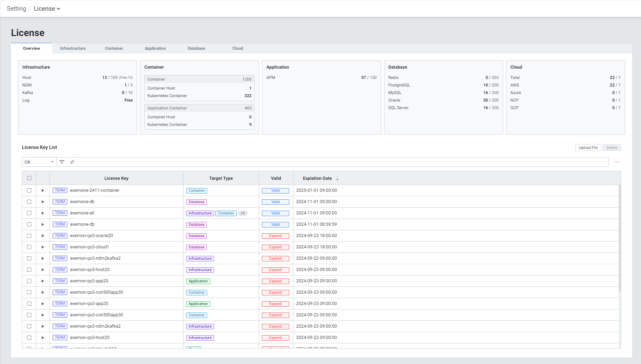This screenshot has width=641, height=364.
Task: Open the three-dot more options menu
Action: (x=617, y=162)
